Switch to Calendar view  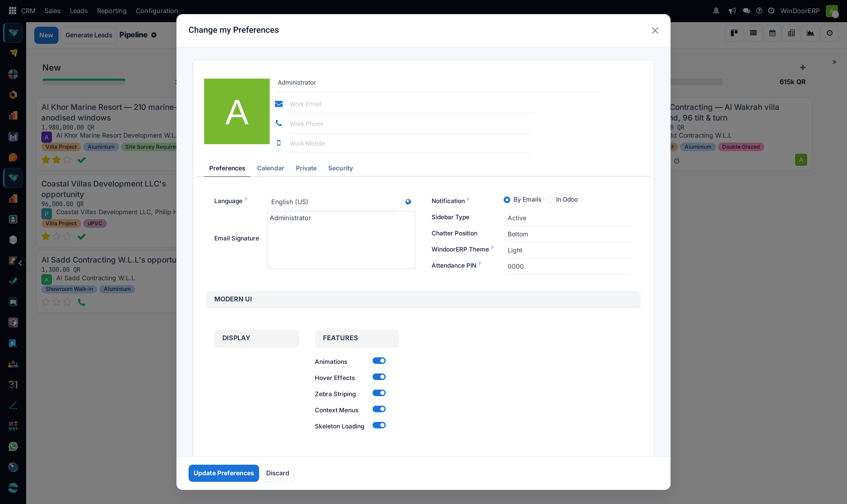click(772, 33)
